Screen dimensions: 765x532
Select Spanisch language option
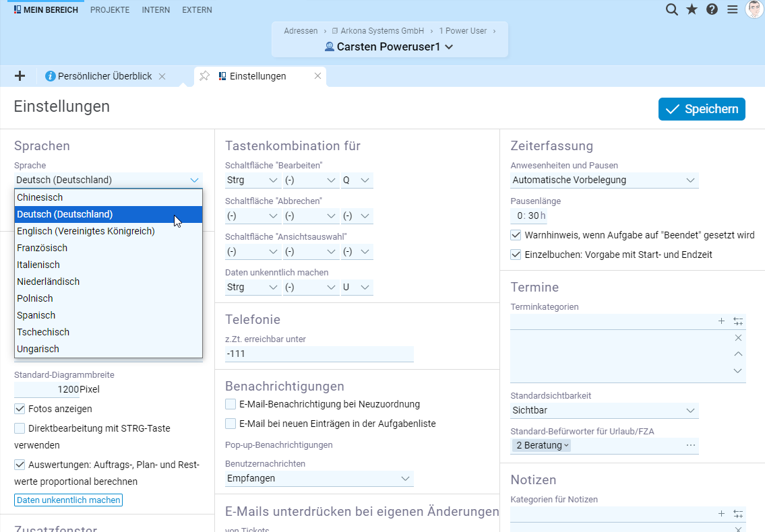(109, 315)
